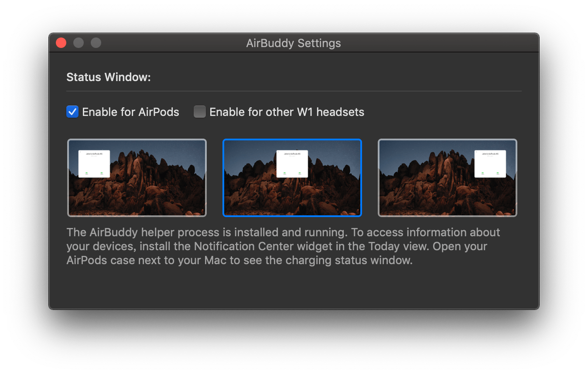The image size is (588, 374).
Task: Select the right-positioned status window thumbnail
Action: 448,177
